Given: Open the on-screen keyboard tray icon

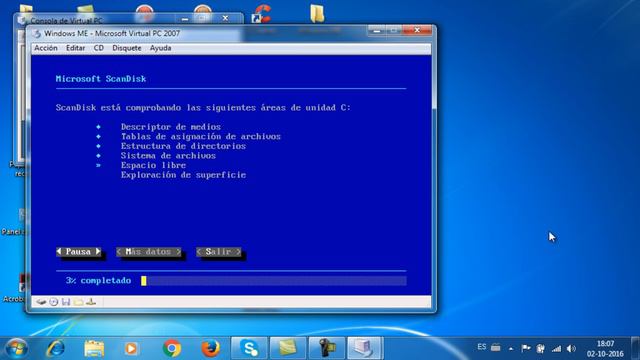Looking at the screenshot, I should tap(496, 348).
